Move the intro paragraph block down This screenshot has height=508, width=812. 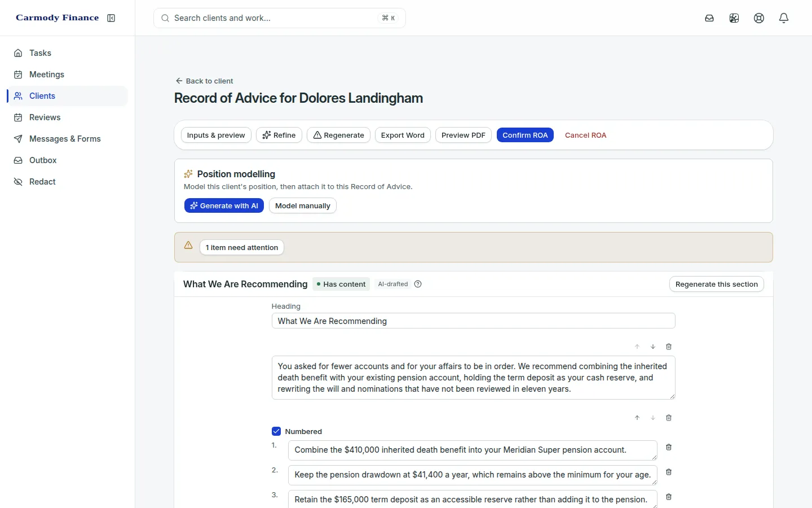[653, 347]
